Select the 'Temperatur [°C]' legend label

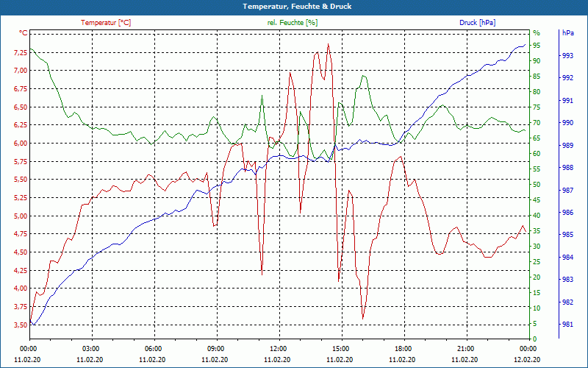coord(106,23)
